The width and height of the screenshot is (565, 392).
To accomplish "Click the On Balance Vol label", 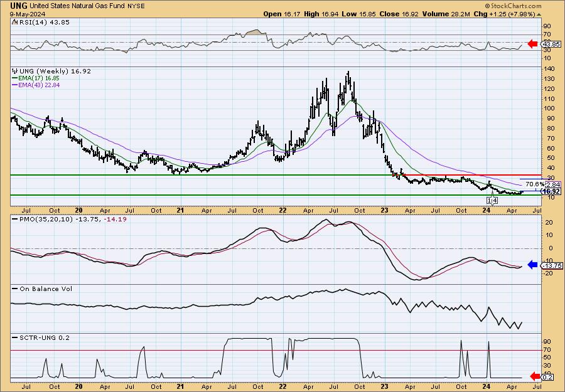I will (46, 289).
